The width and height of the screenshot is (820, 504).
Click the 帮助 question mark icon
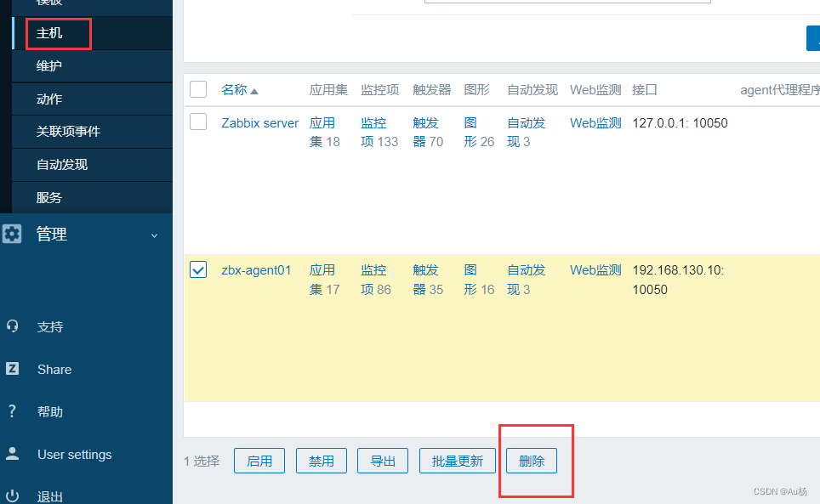click(x=13, y=411)
